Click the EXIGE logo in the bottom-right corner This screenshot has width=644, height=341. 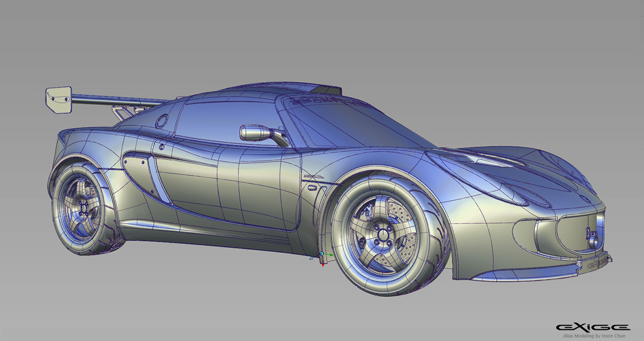point(593,327)
